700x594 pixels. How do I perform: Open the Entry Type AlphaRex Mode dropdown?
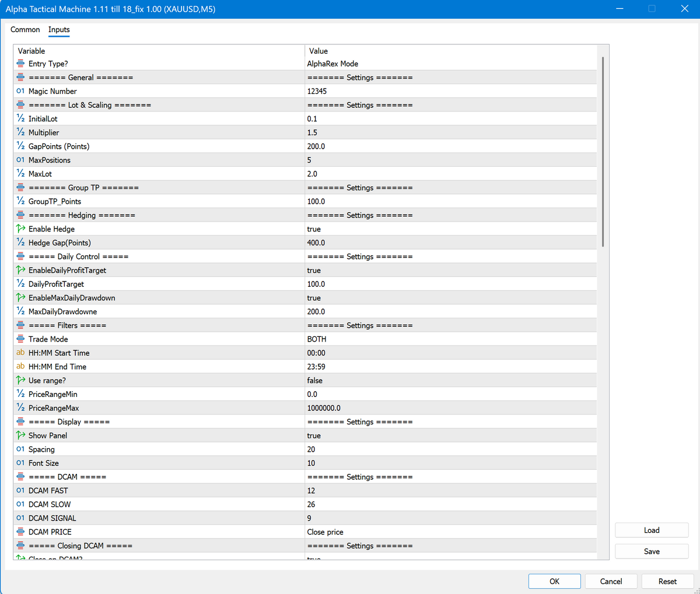point(450,64)
